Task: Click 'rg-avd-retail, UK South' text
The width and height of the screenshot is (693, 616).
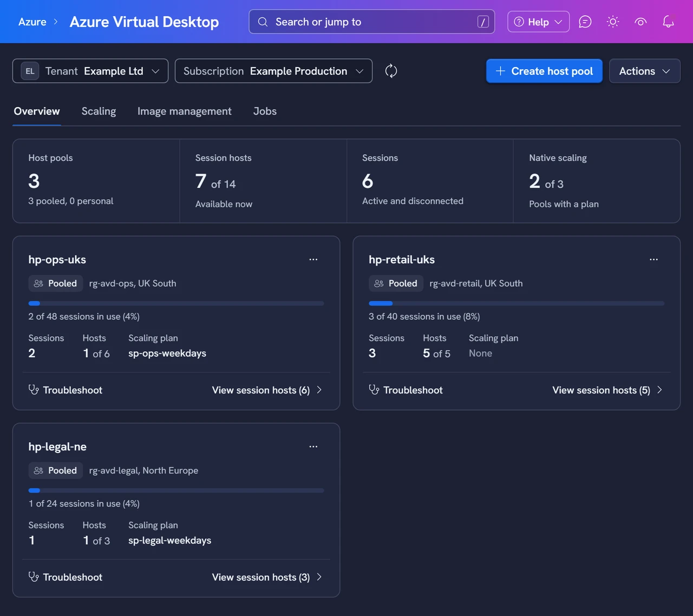Action: pyautogui.click(x=476, y=283)
